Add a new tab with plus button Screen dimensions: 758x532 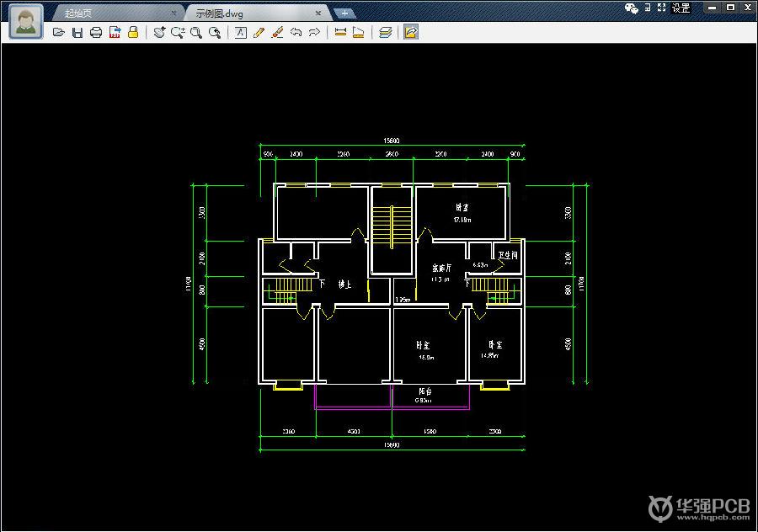pyautogui.click(x=344, y=13)
